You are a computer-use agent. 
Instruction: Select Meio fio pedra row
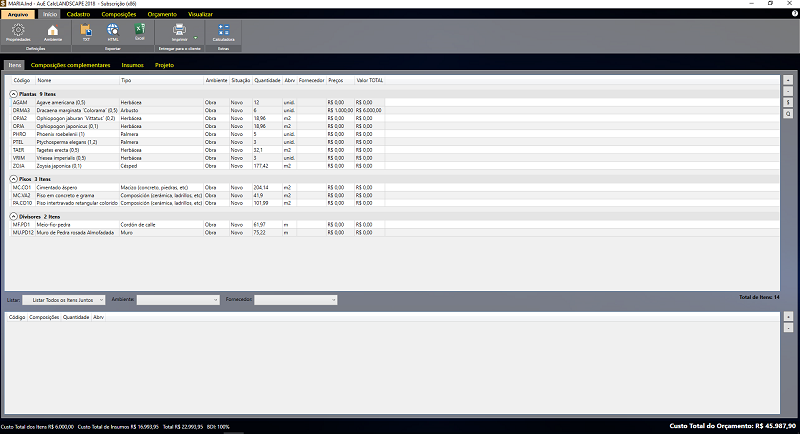coord(395,224)
